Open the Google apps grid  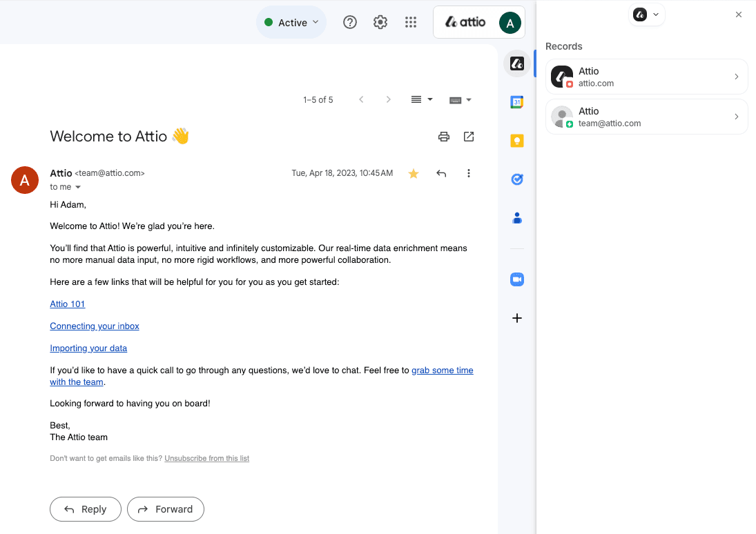click(x=411, y=22)
